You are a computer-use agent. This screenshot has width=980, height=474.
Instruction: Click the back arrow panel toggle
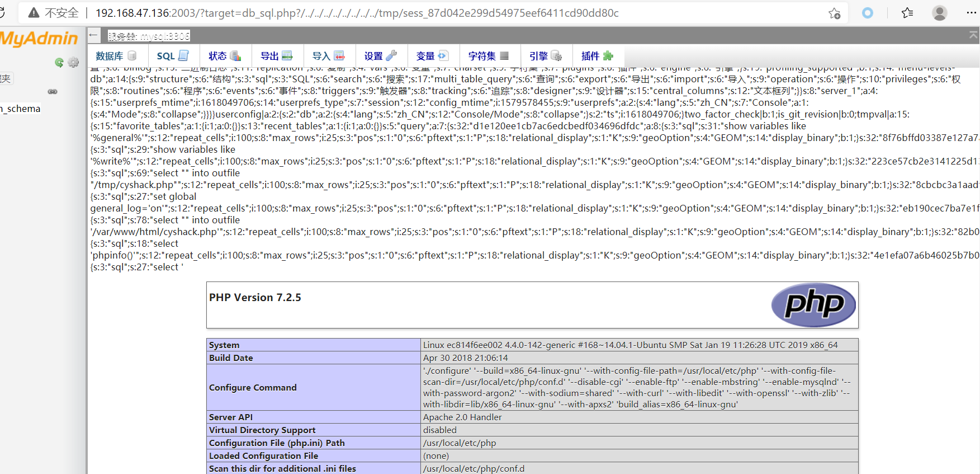coord(93,36)
